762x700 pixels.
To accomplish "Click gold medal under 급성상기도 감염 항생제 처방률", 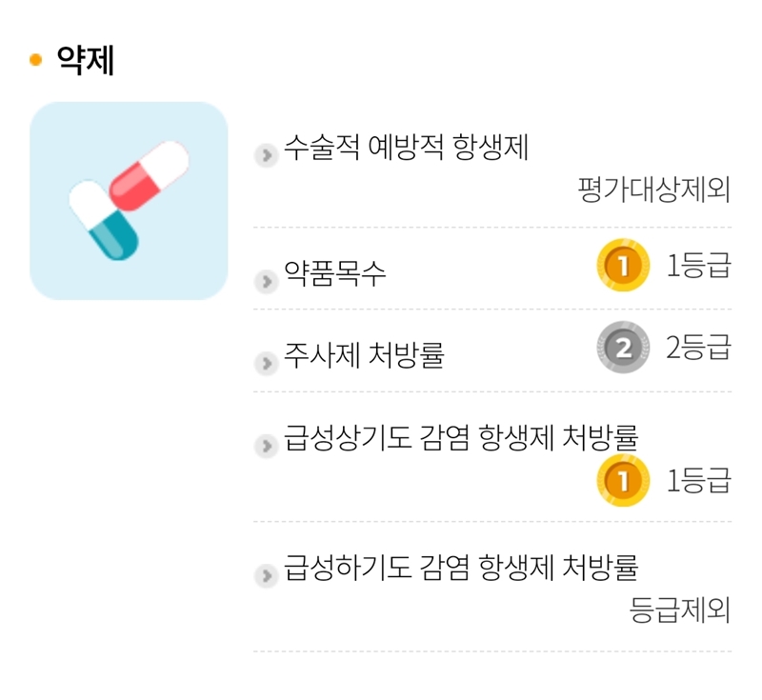I will [623, 480].
